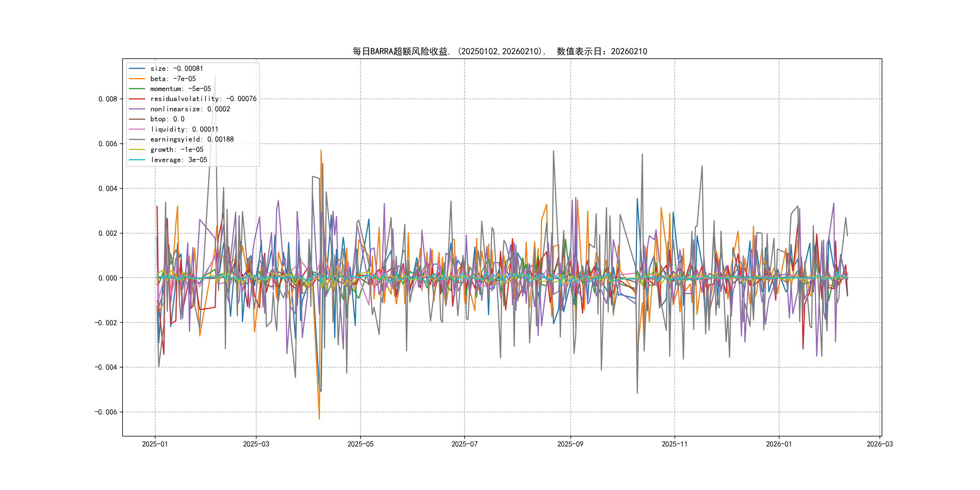Select the growth: -1e-05 legend label
The image size is (980, 490).
[177, 149]
